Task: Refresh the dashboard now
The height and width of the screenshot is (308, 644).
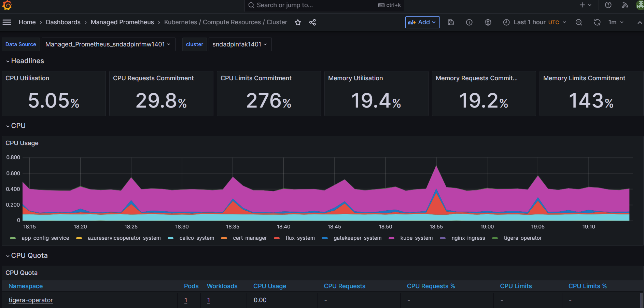Action: click(x=597, y=22)
